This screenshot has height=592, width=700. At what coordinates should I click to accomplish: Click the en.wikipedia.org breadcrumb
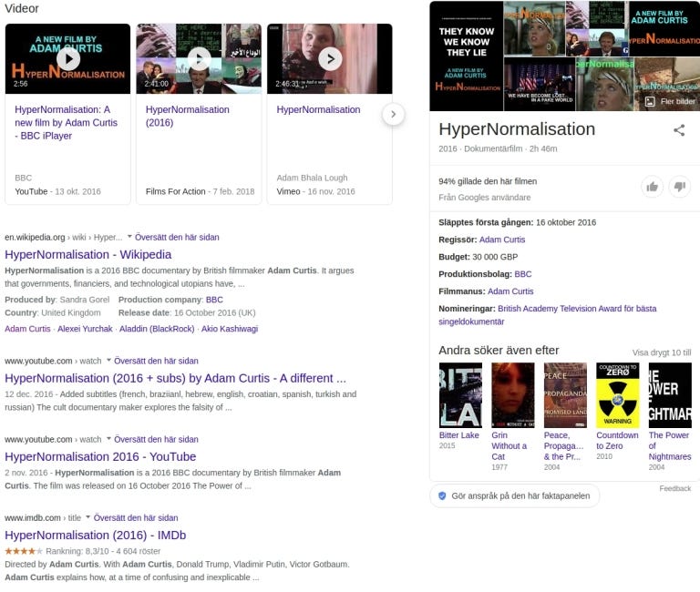(64, 238)
